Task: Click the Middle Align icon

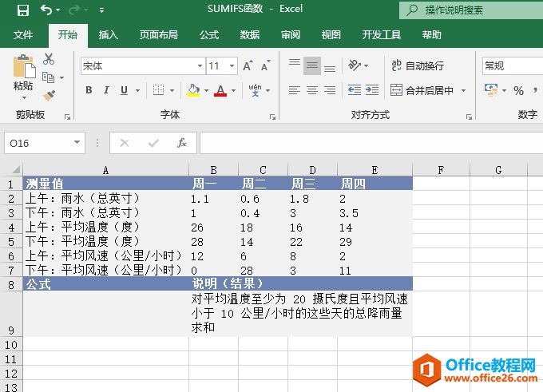Action: click(312, 65)
